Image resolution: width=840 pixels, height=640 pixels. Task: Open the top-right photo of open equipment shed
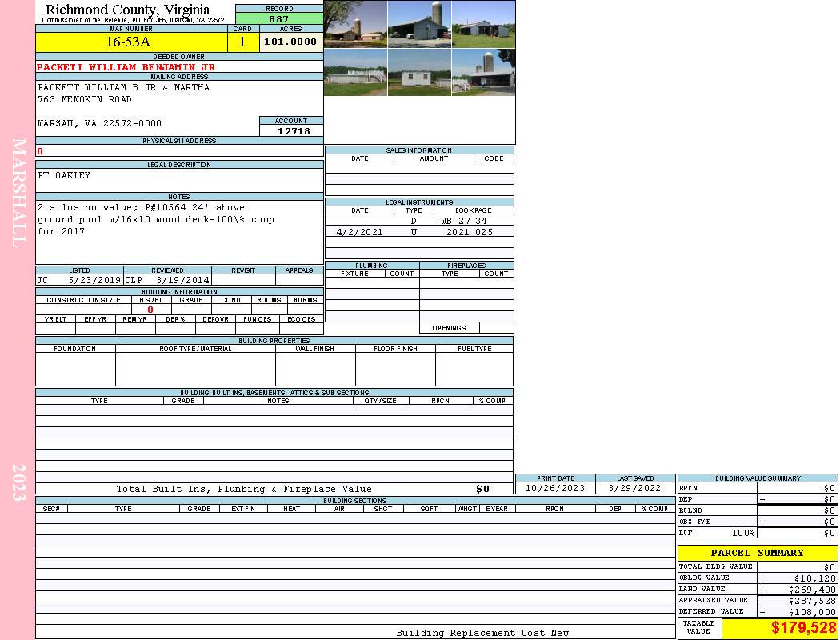483,24
